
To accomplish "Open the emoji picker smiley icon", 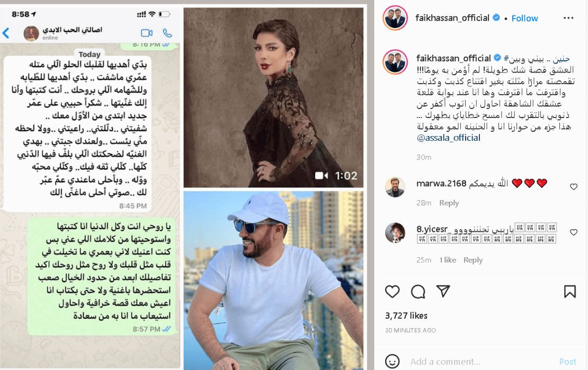I will click(392, 362).
